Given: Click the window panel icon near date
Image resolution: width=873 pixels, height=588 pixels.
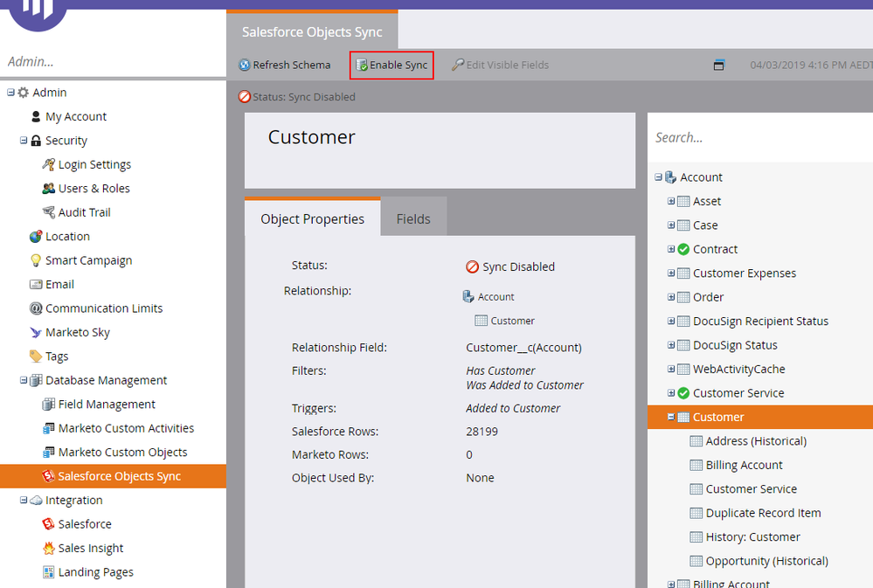Looking at the screenshot, I should click(719, 66).
